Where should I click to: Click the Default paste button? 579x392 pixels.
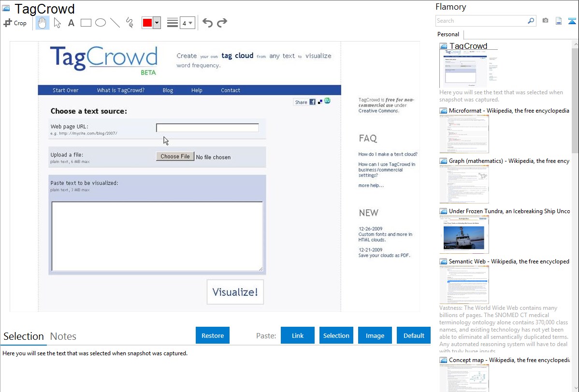pyautogui.click(x=414, y=335)
